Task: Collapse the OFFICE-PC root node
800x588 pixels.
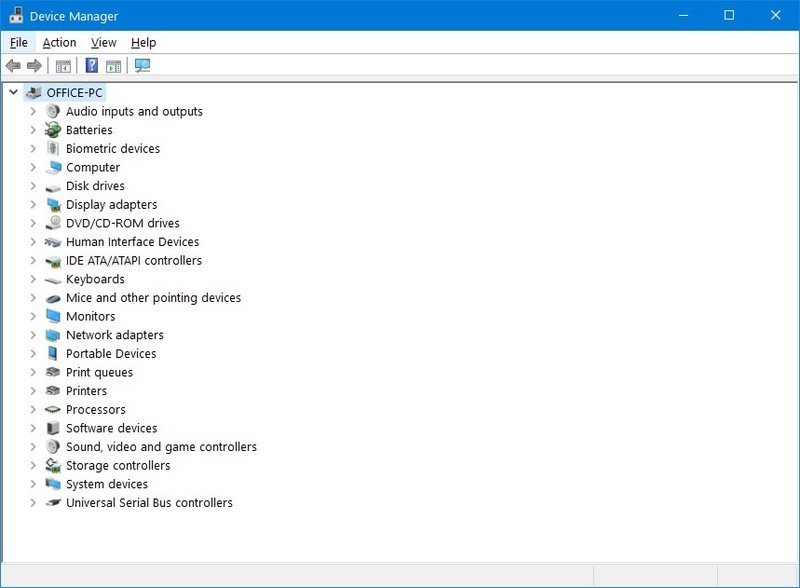Action: point(13,92)
